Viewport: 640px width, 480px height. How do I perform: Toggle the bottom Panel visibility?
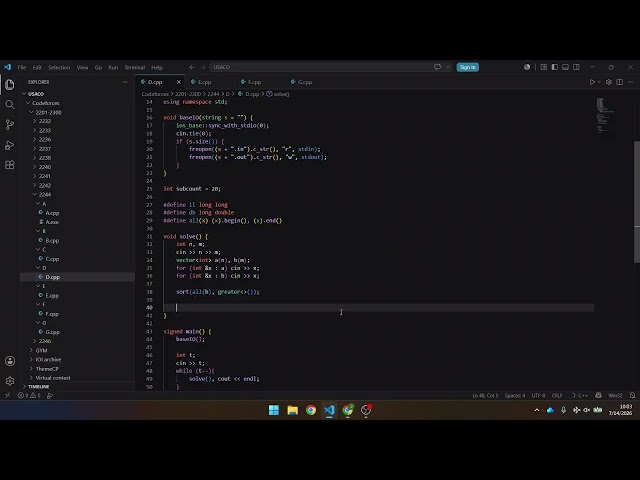[565, 67]
